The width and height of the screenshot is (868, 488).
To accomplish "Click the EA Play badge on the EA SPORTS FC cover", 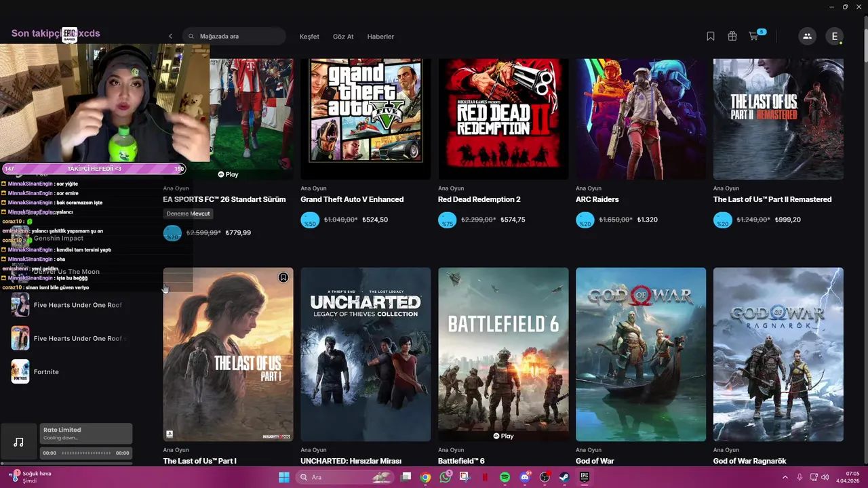I will click(x=229, y=174).
